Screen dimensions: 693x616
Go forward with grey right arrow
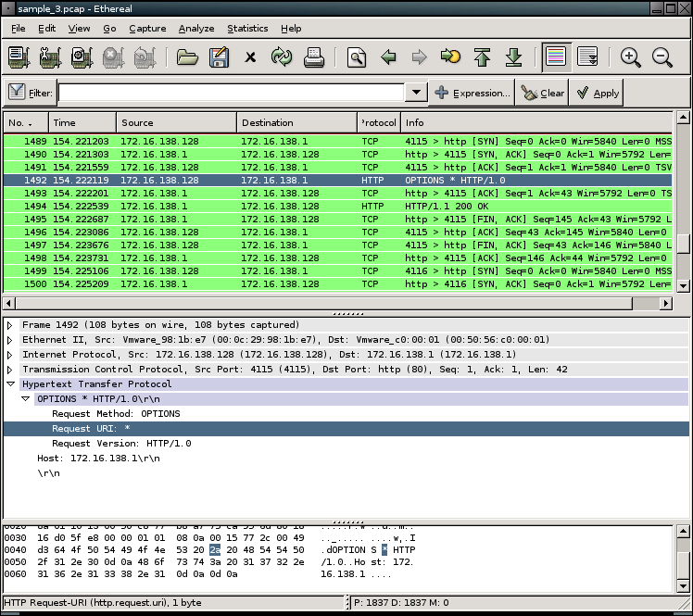[x=419, y=57]
